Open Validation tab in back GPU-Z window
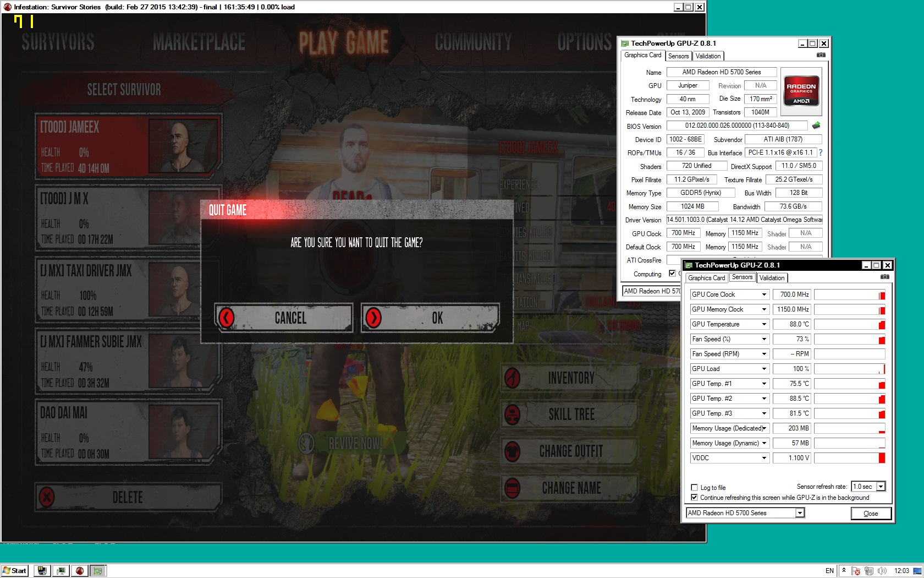The width and height of the screenshot is (924, 578). [708, 56]
